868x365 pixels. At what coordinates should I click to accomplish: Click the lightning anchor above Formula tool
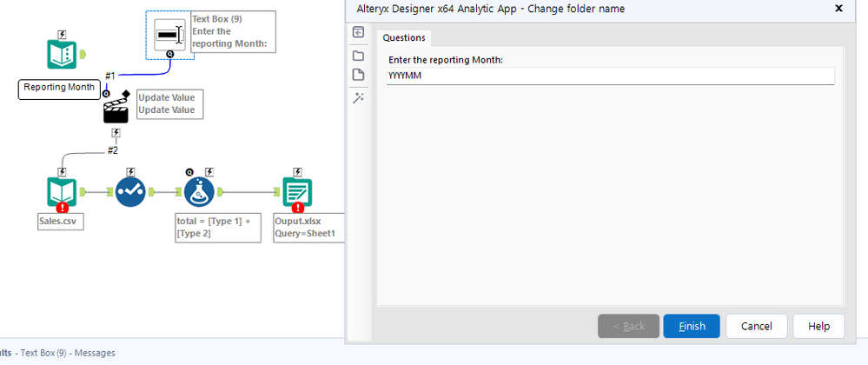(x=209, y=172)
